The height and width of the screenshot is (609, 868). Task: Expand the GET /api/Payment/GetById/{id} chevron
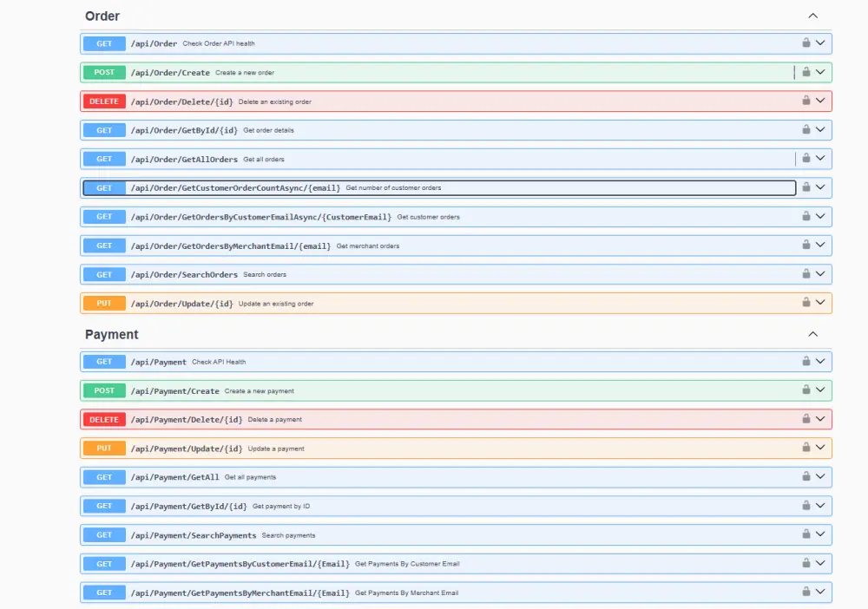tap(820, 506)
